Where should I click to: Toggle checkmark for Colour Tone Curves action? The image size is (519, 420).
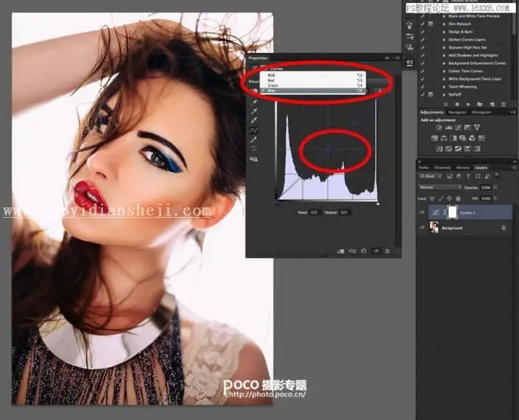click(423, 71)
